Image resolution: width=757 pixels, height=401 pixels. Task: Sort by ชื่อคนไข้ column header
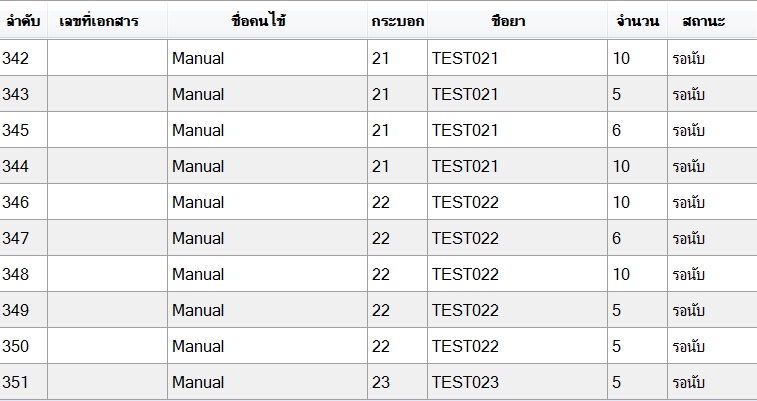coord(258,21)
